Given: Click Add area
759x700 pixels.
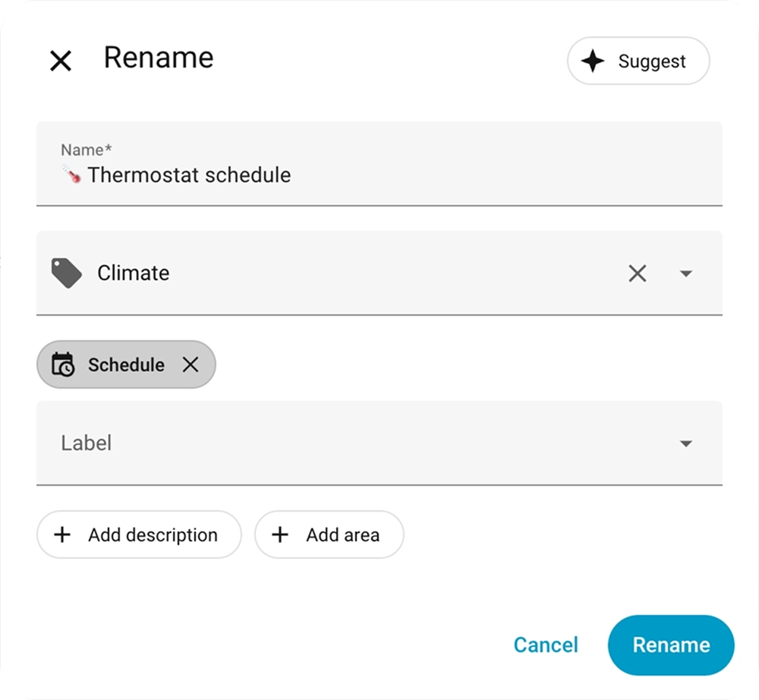Looking at the screenshot, I should 329,534.
